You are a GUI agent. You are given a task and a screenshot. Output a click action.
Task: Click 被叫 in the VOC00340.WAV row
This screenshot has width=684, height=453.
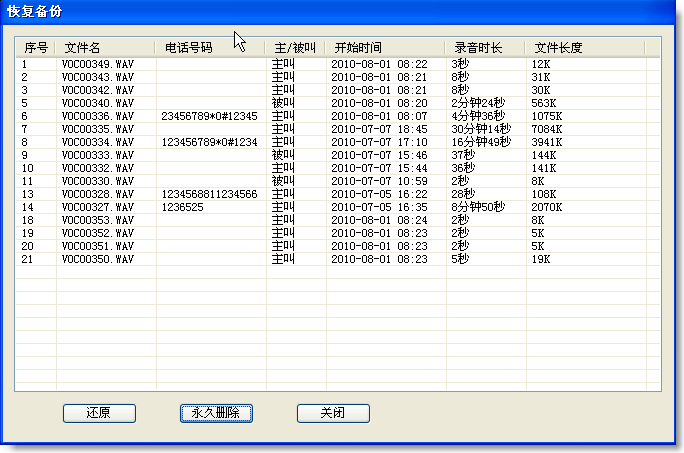[x=283, y=103]
